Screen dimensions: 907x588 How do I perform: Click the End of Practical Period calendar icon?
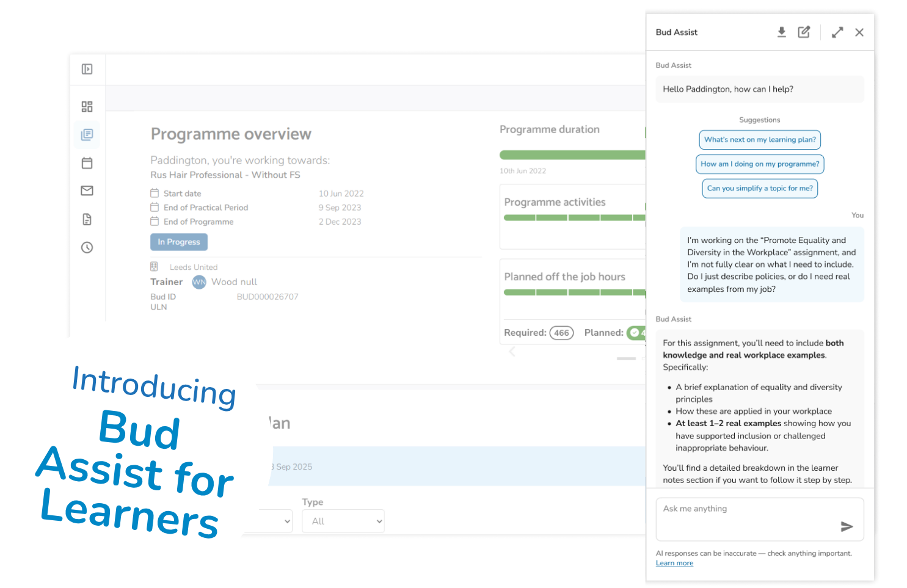tap(155, 207)
